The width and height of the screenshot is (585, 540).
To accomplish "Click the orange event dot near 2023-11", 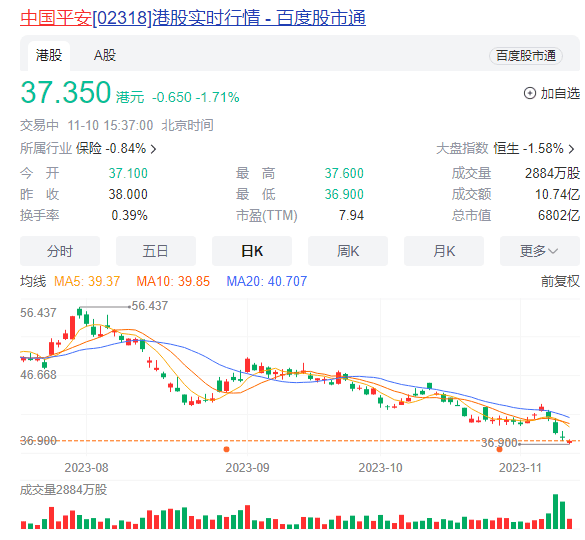I will 499,449.
